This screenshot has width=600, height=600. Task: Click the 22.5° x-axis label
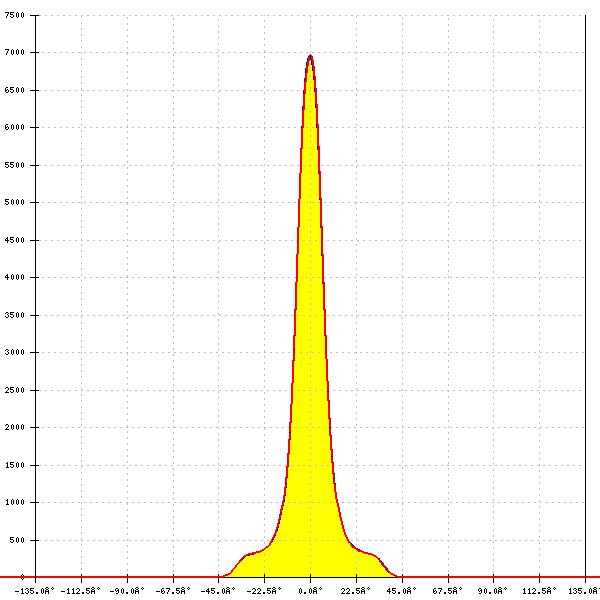pos(356,590)
